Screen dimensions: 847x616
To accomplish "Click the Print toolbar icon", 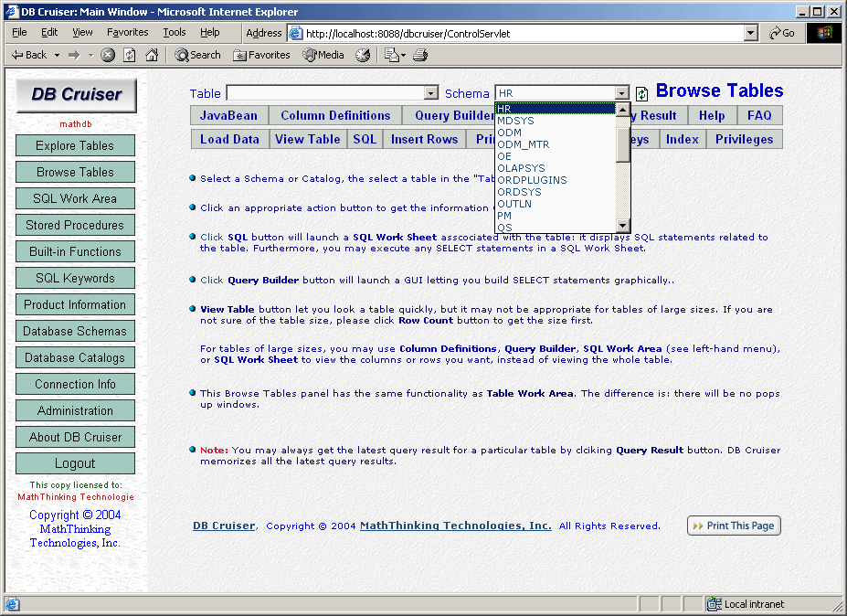I will [x=420, y=55].
